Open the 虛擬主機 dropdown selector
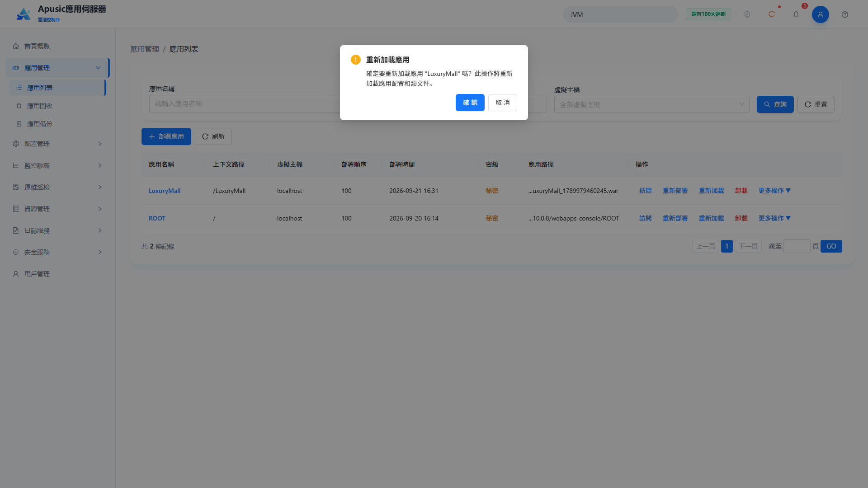The width and height of the screenshot is (868, 488). click(652, 104)
